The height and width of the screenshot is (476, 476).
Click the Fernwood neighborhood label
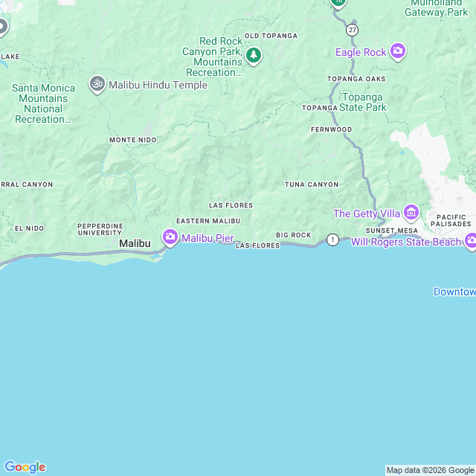pyautogui.click(x=332, y=129)
